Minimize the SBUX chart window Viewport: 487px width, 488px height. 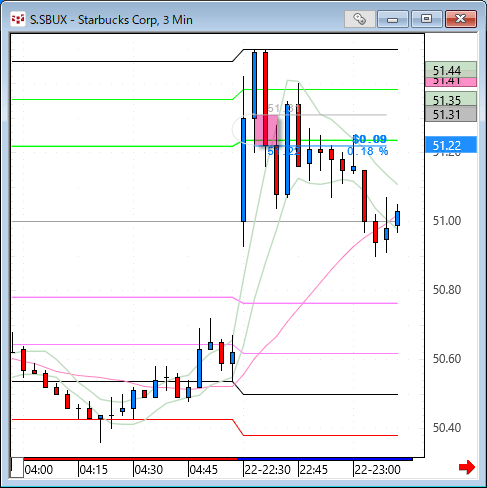coord(393,19)
